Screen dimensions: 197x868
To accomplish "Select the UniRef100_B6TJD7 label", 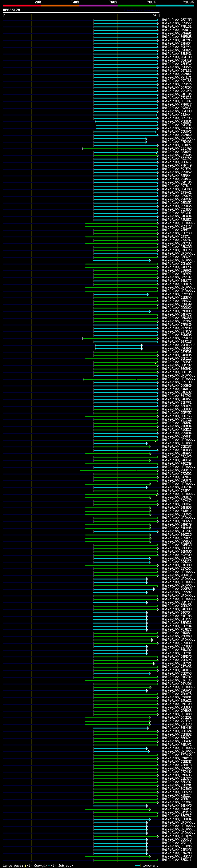I will tap(177, 101).
